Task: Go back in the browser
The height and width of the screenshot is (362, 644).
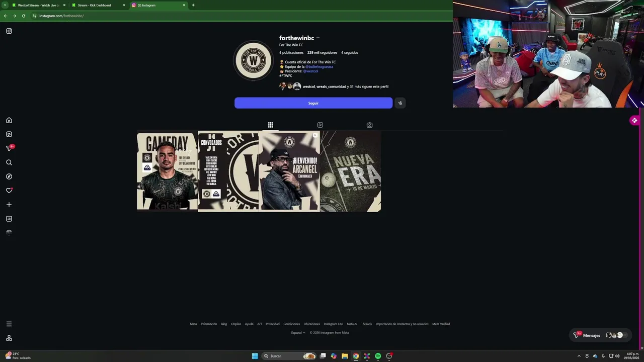Action: [6, 16]
